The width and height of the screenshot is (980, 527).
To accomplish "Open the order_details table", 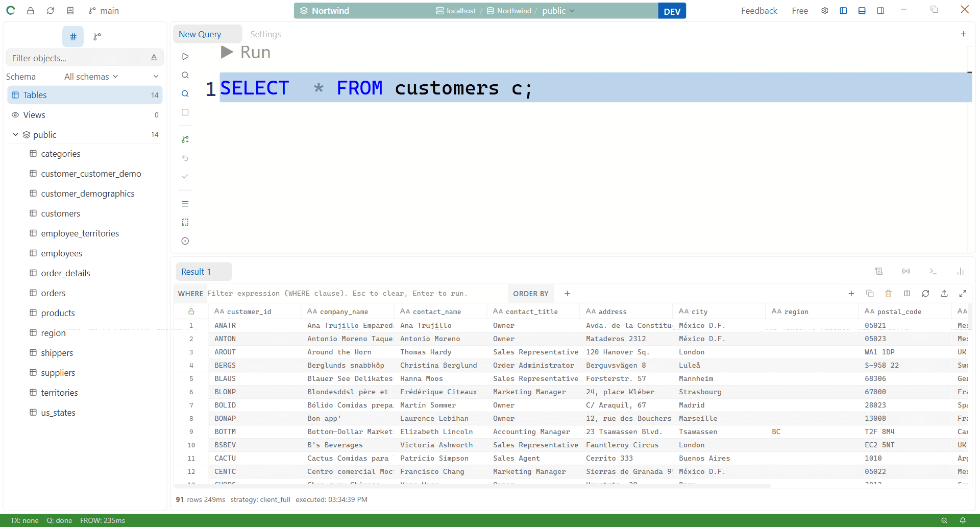I will [65, 273].
